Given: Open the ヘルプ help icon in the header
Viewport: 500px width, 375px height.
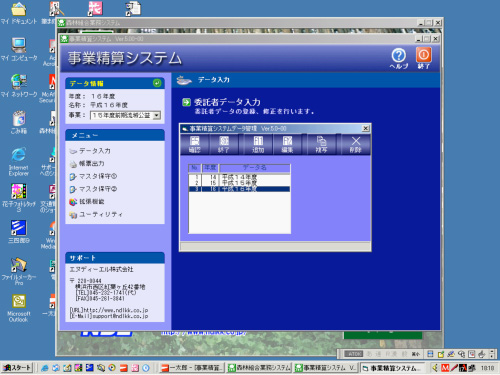Looking at the screenshot, I should pyautogui.click(x=399, y=59).
